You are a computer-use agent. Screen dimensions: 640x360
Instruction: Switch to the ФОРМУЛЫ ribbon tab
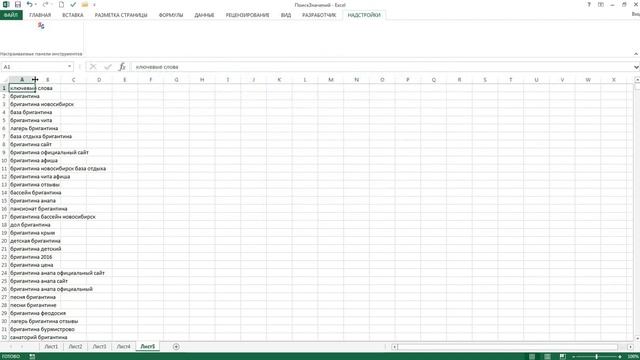click(x=171, y=15)
